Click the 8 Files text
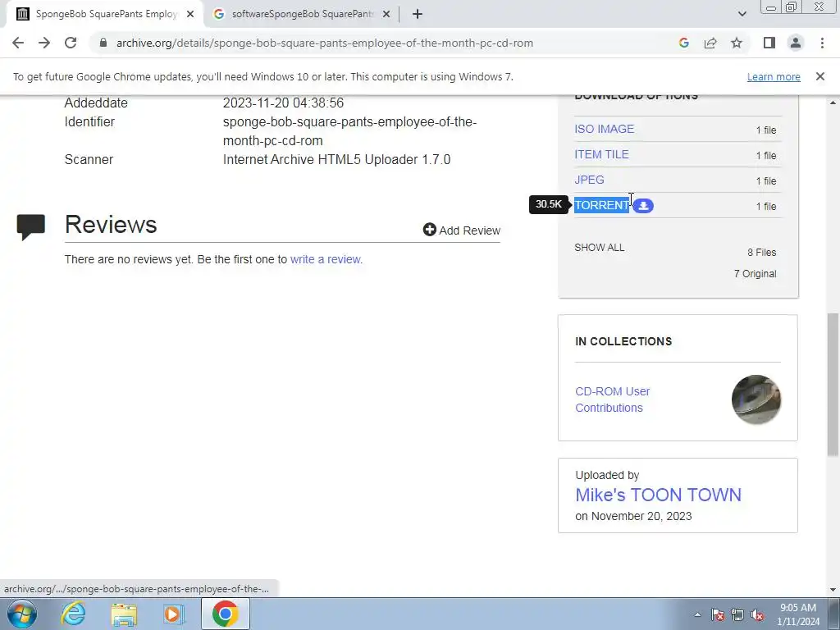840x630 pixels. coord(762,253)
